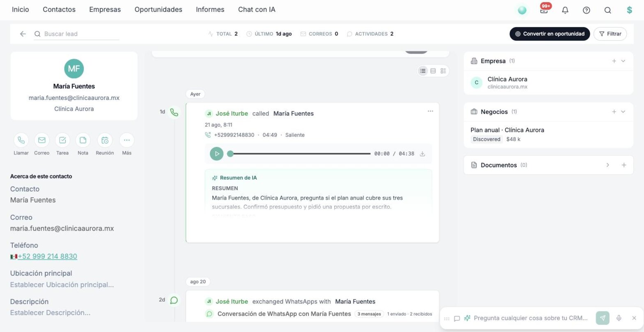Click the search magnifier in top bar
Viewport: 644px width, 332px height.
click(608, 10)
